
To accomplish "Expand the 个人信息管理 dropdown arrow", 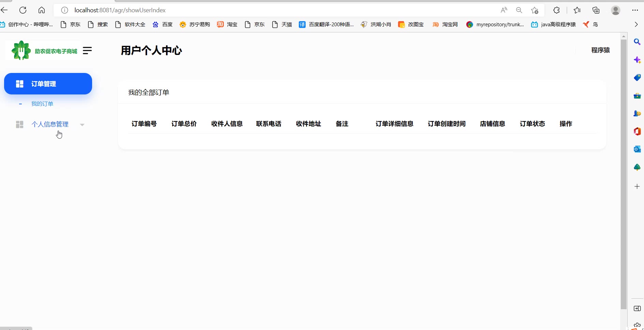I will (82, 125).
